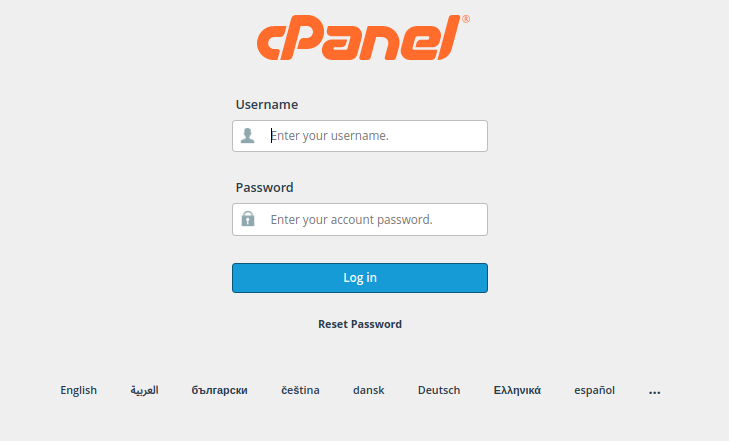The height and width of the screenshot is (441, 729).
Task: Switch language to English
Action: [x=79, y=390]
